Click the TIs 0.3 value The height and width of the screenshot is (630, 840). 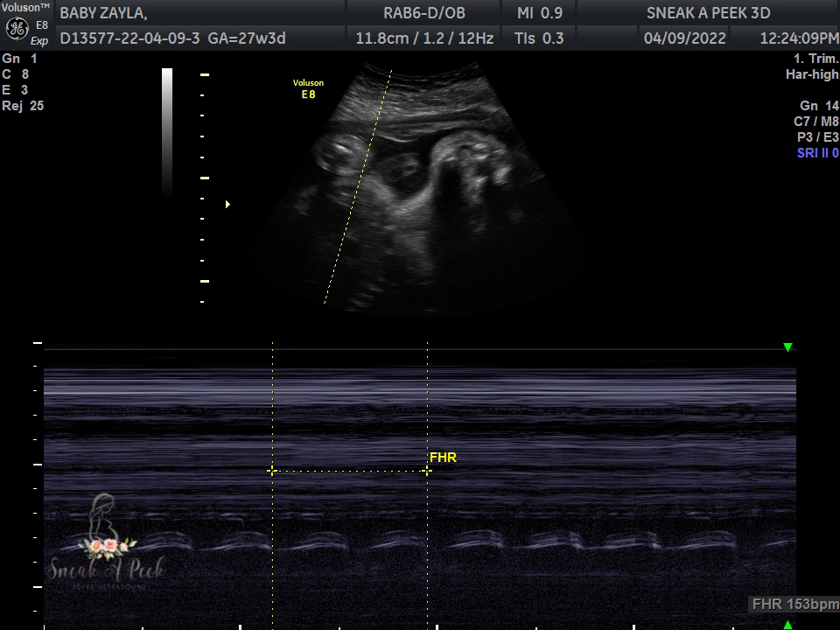[539, 38]
